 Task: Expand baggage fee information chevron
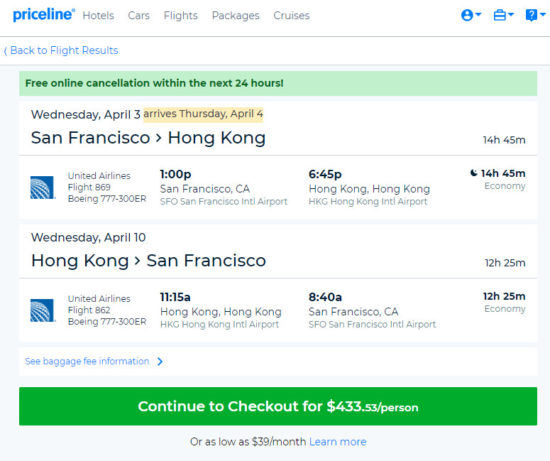[x=160, y=361]
